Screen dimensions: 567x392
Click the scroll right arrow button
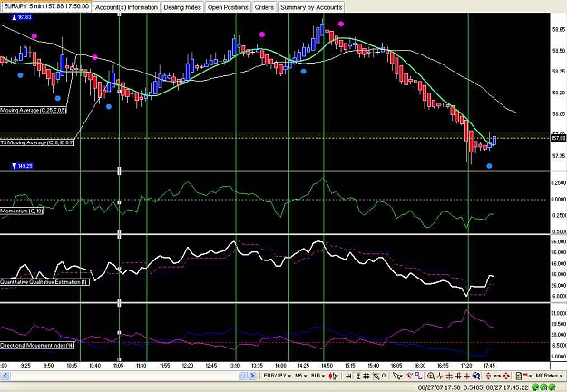click(252, 376)
